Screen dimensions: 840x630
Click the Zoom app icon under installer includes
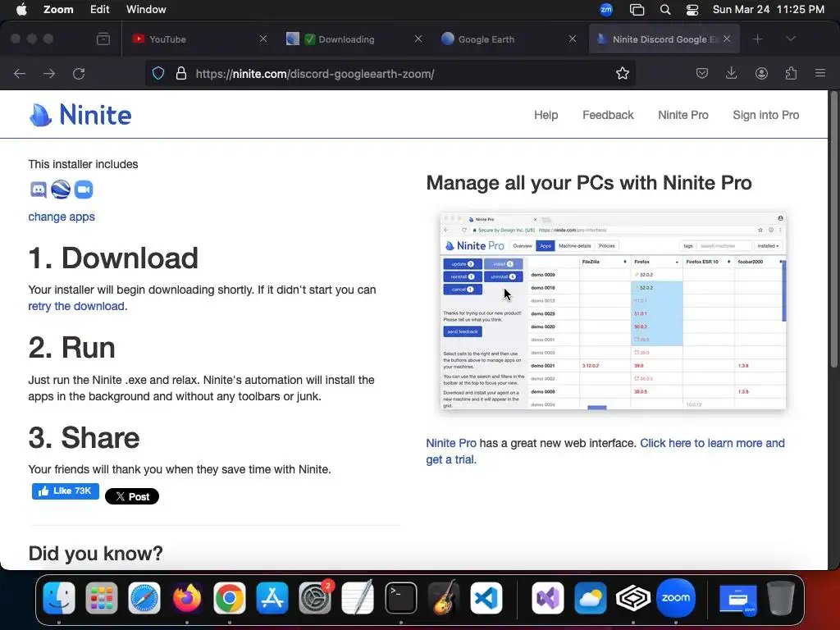(84, 189)
